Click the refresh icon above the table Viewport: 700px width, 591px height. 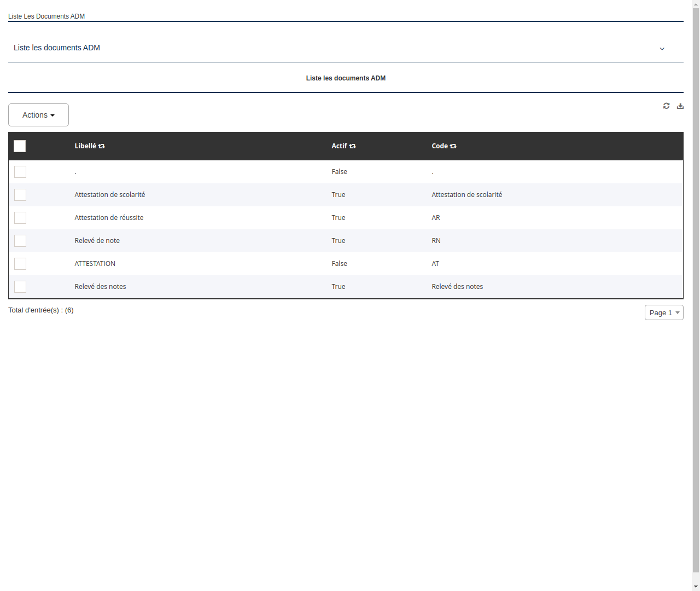click(x=666, y=106)
